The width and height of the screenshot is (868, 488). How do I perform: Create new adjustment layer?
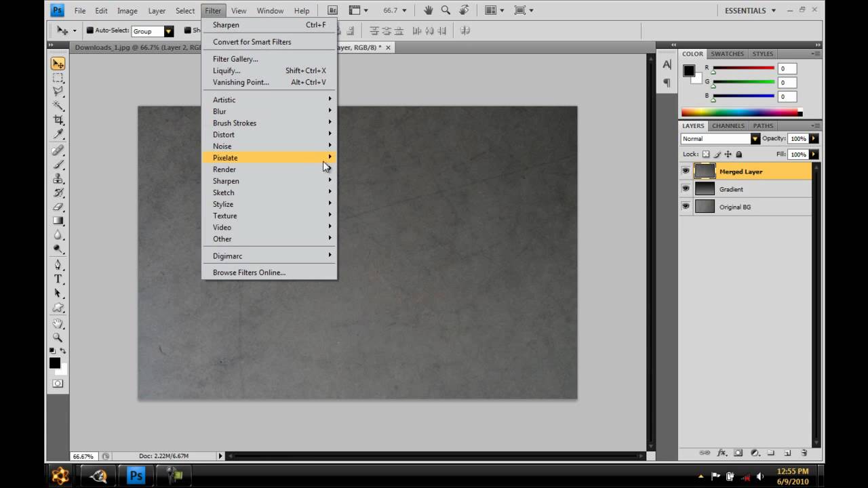point(754,453)
